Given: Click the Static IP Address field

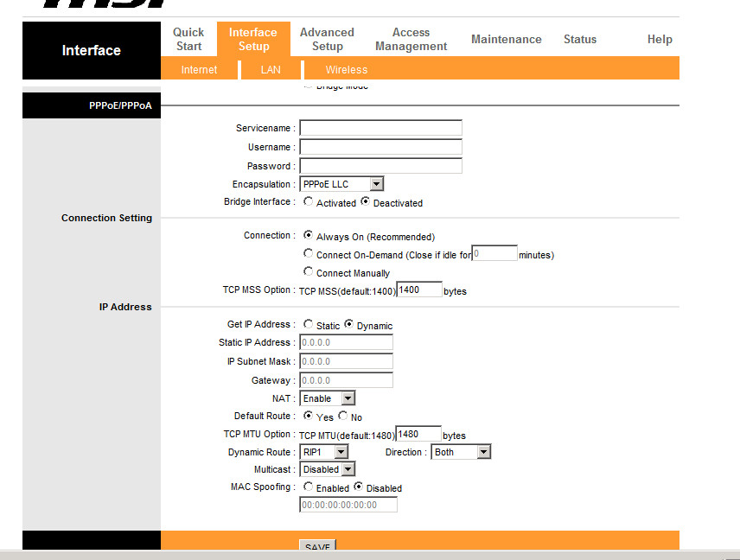Looking at the screenshot, I should pos(347,342).
